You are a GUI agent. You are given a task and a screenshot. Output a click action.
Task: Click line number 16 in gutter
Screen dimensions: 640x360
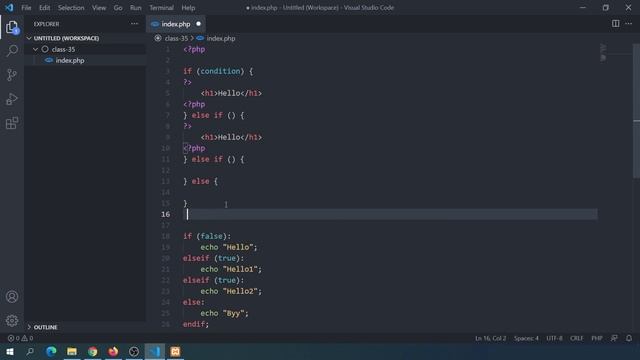tap(165, 214)
